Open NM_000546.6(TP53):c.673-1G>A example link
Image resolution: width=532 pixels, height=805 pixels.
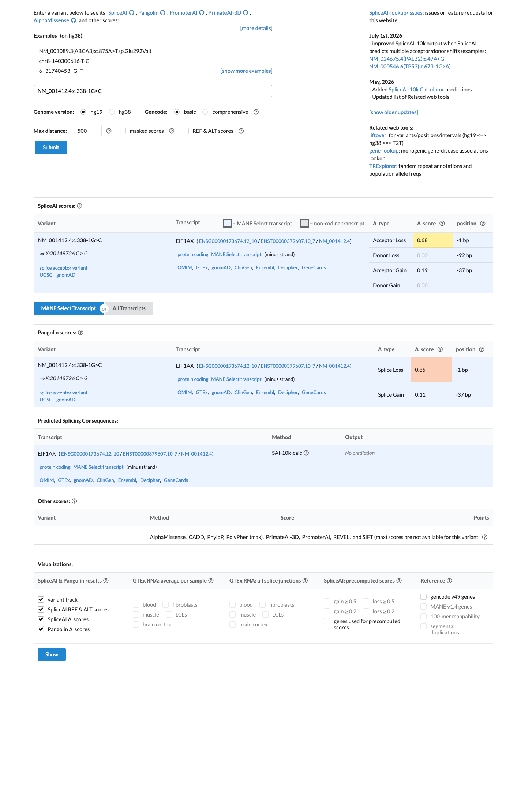tap(409, 67)
